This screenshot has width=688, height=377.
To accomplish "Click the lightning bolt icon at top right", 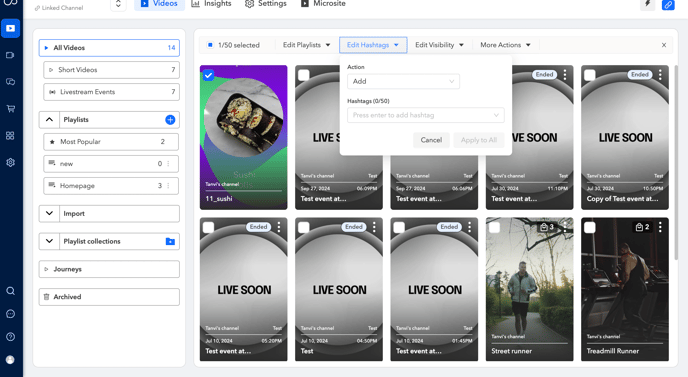I will click(647, 4).
